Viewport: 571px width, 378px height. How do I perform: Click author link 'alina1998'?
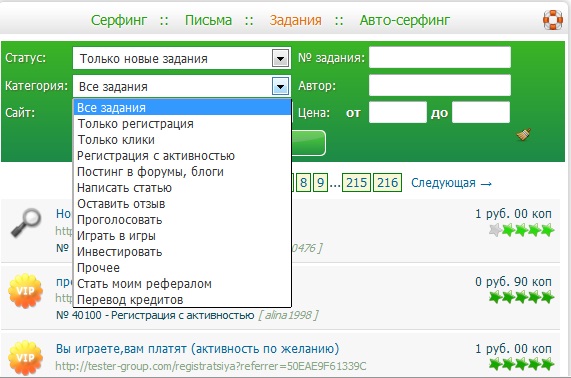pos(288,315)
